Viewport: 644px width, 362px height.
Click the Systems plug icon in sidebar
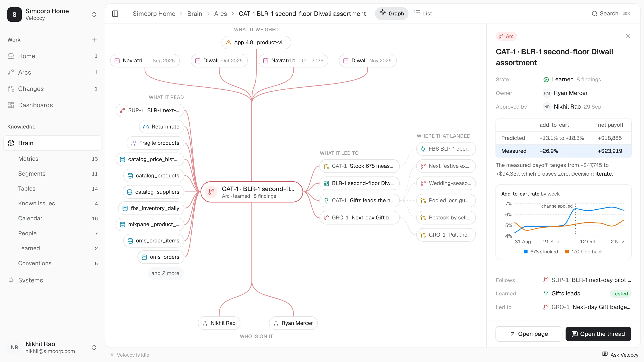[x=11, y=280]
